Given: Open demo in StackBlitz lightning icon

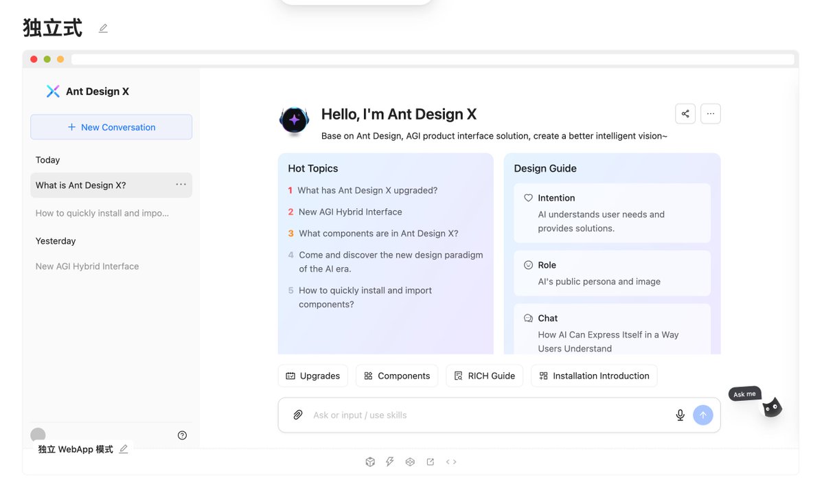Looking at the screenshot, I should click(x=390, y=461).
